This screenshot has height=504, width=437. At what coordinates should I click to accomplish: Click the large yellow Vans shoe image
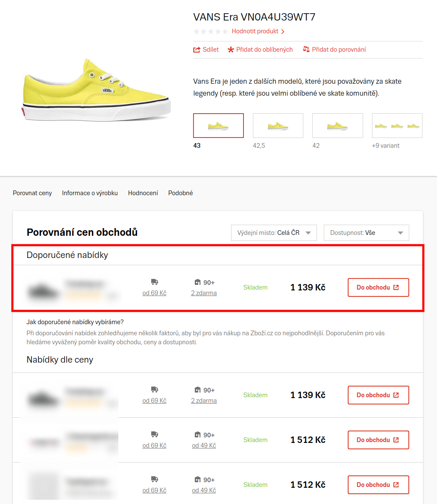(97, 90)
